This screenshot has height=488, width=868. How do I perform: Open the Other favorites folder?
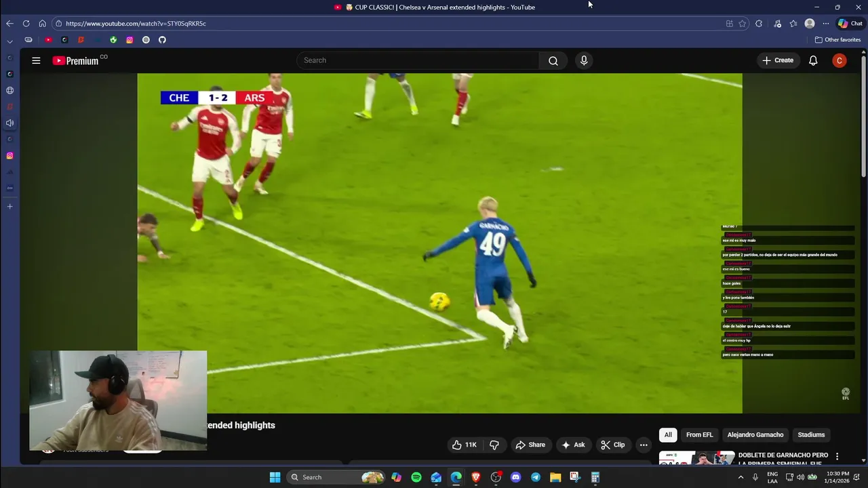click(x=837, y=39)
